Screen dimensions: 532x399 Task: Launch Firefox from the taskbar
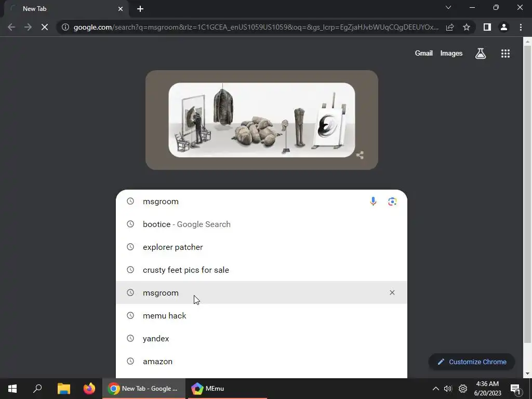[x=89, y=389]
